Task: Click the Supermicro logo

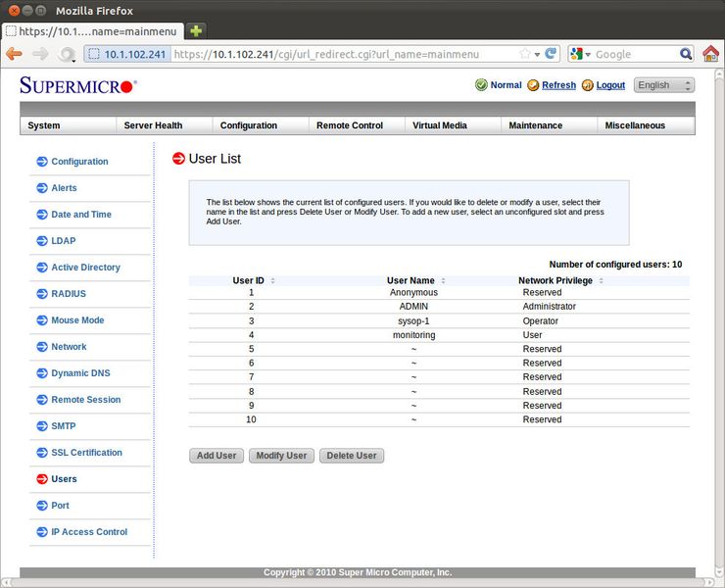Action: click(78, 85)
